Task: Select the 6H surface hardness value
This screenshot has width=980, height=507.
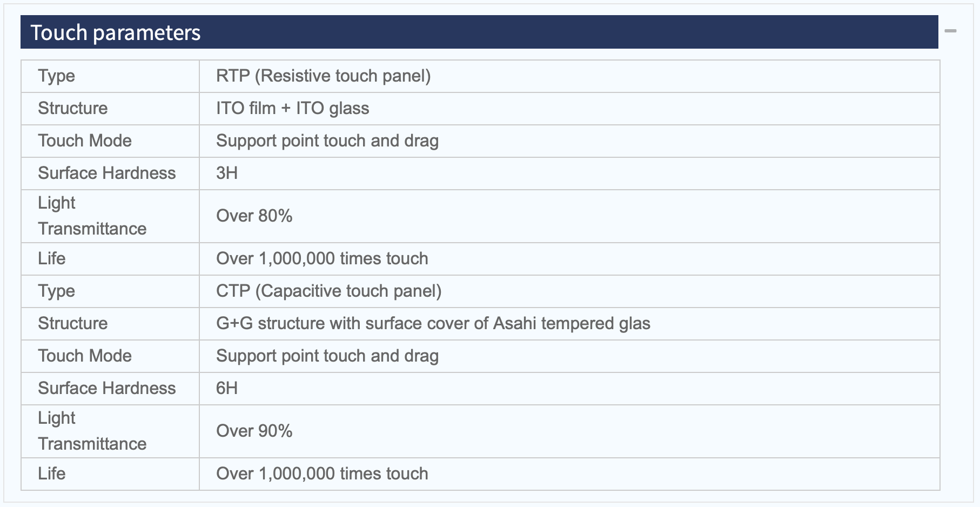Action: [x=227, y=388]
